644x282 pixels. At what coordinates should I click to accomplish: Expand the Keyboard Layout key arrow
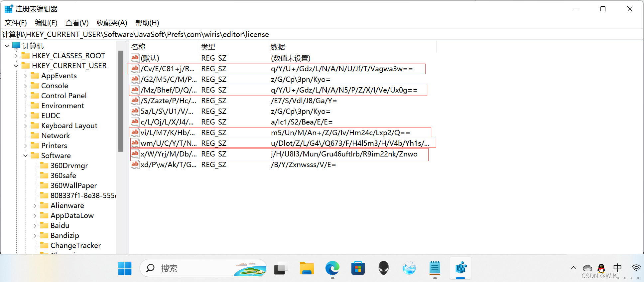click(26, 126)
